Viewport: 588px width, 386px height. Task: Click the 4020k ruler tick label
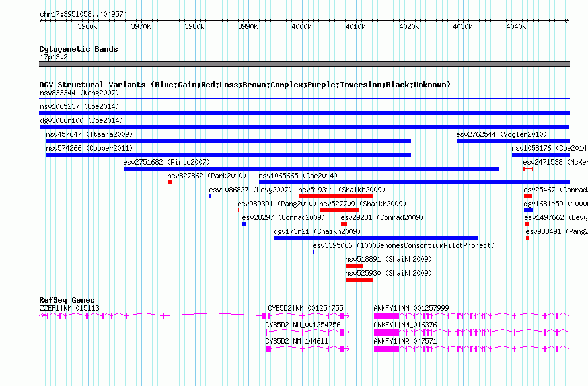tap(409, 26)
